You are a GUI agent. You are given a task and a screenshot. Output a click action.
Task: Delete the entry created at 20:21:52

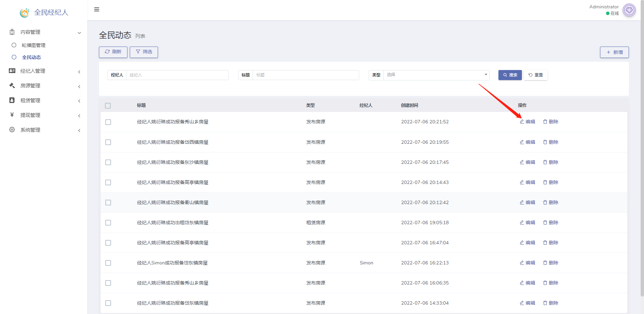pyautogui.click(x=551, y=122)
